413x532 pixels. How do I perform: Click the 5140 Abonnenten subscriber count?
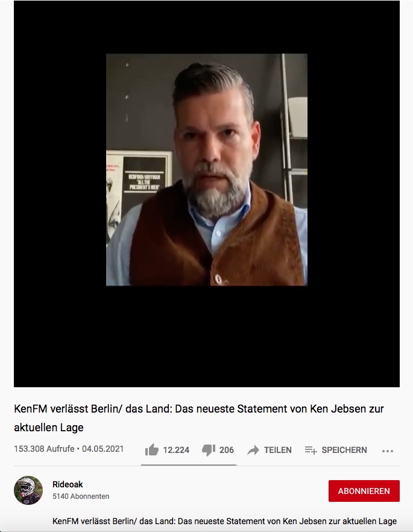[x=81, y=496]
